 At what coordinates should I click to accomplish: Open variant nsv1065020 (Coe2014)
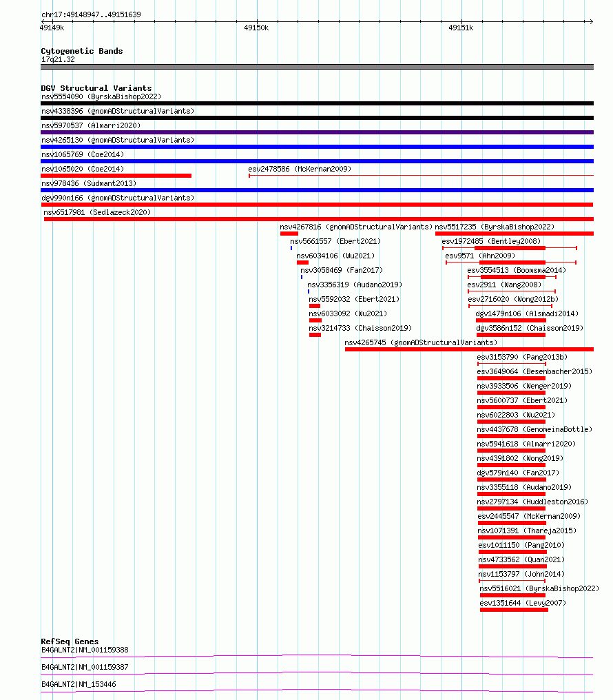(83, 169)
